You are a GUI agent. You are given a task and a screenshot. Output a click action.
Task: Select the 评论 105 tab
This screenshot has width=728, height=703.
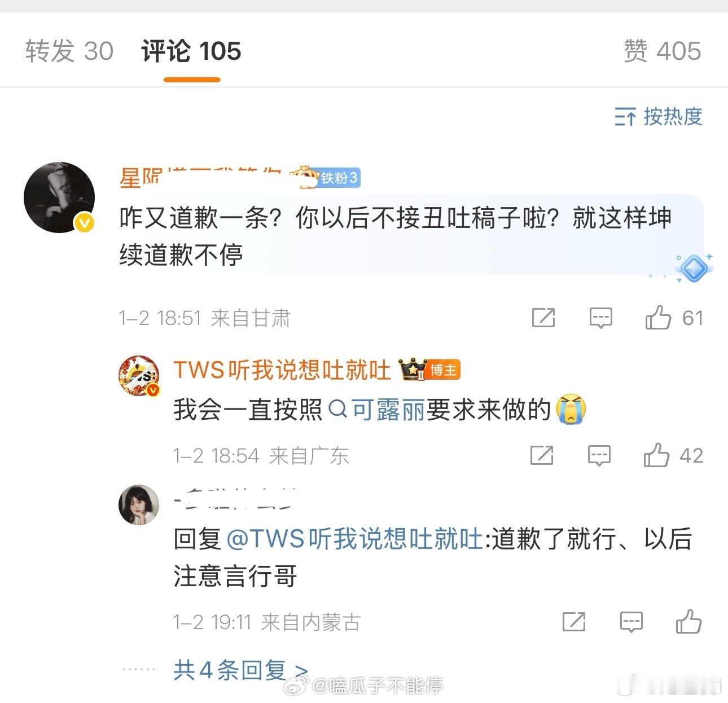[x=191, y=51]
